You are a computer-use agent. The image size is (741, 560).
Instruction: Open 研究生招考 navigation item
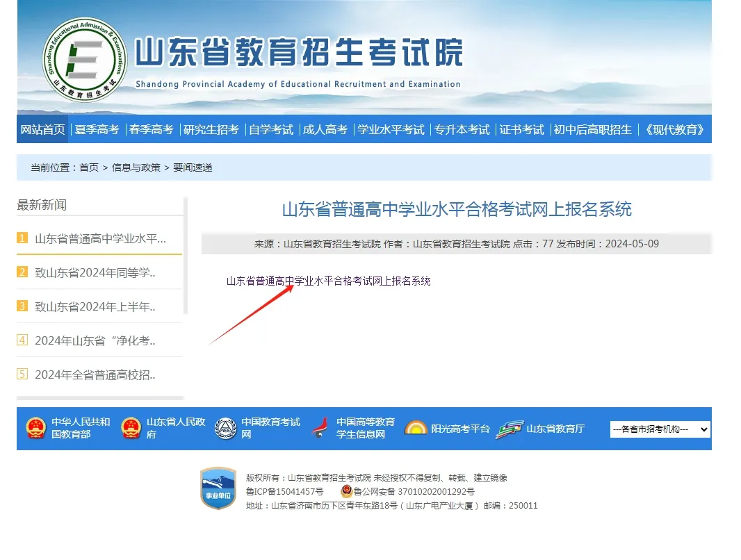(x=211, y=129)
